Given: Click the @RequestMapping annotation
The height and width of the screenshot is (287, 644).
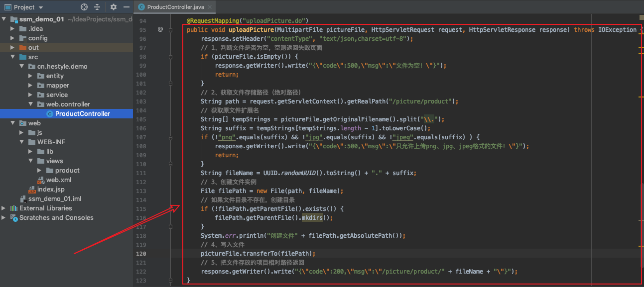Looking at the screenshot, I should (212, 21).
